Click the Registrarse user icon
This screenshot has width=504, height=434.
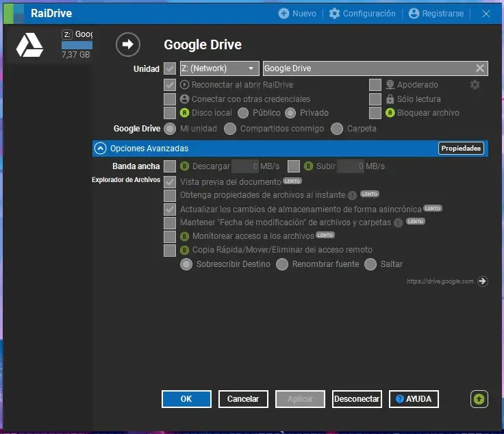point(414,14)
